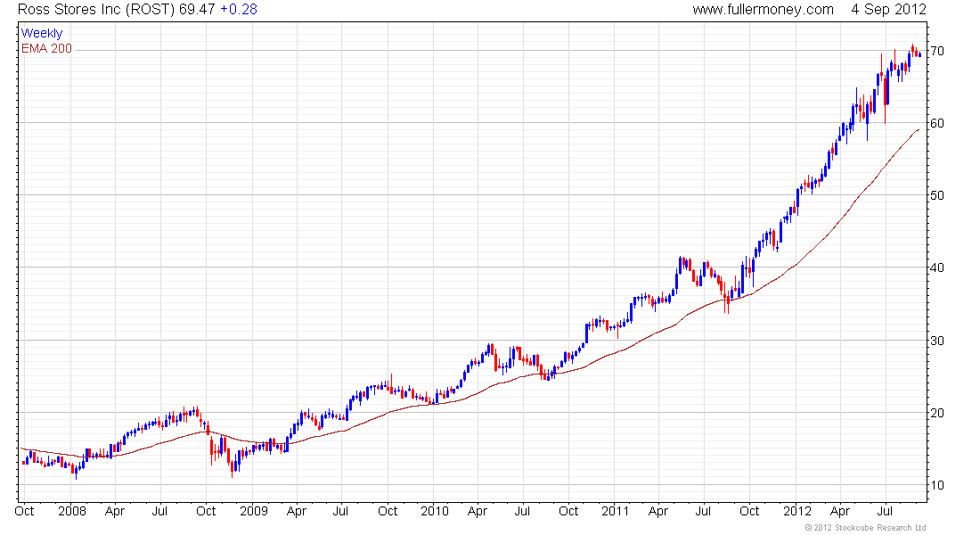Click the 'Oct' label just before 2011
980x535 pixels.
click(568, 511)
